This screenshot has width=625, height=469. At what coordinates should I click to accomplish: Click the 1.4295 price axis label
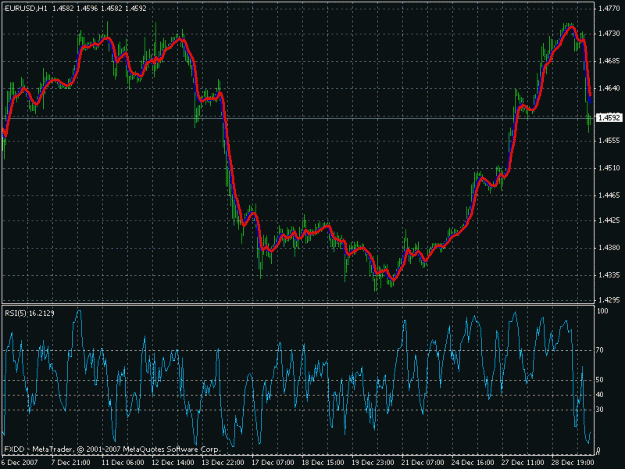pyautogui.click(x=609, y=300)
